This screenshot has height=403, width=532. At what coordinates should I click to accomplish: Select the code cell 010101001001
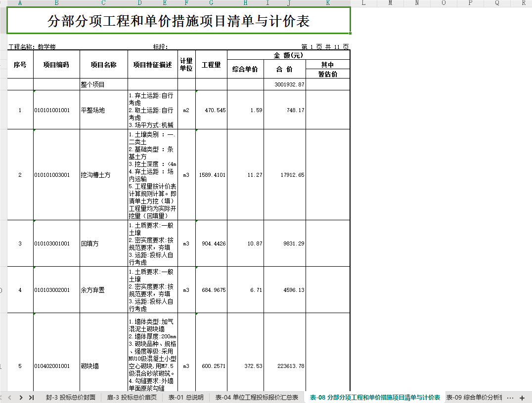(x=56, y=110)
